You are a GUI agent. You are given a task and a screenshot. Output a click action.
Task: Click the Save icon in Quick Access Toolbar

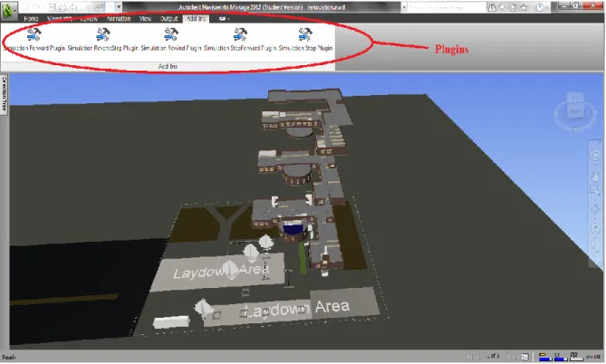click(x=53, y=7)
